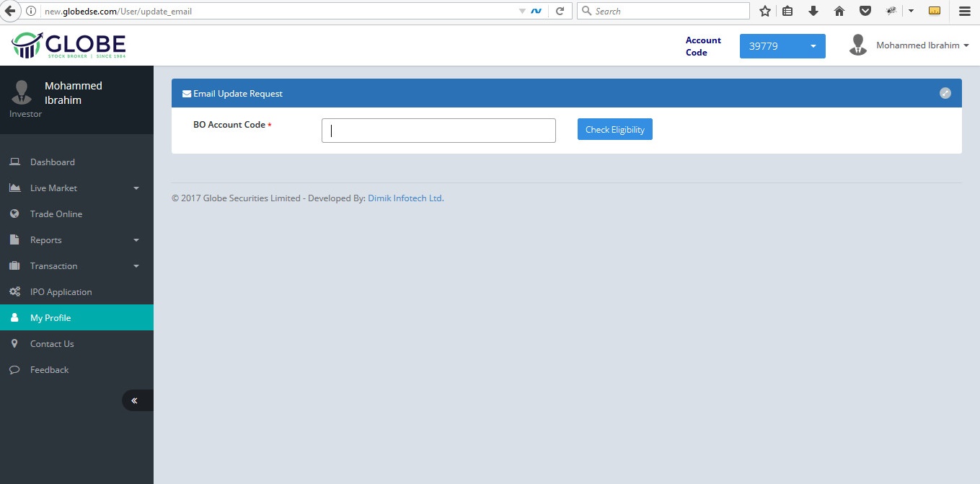Screen dimensions: 980x484
Task: Go to browser home page icon
Action: point(839,11)
